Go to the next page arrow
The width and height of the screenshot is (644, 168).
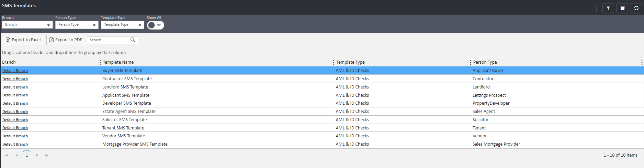[37, 155]
